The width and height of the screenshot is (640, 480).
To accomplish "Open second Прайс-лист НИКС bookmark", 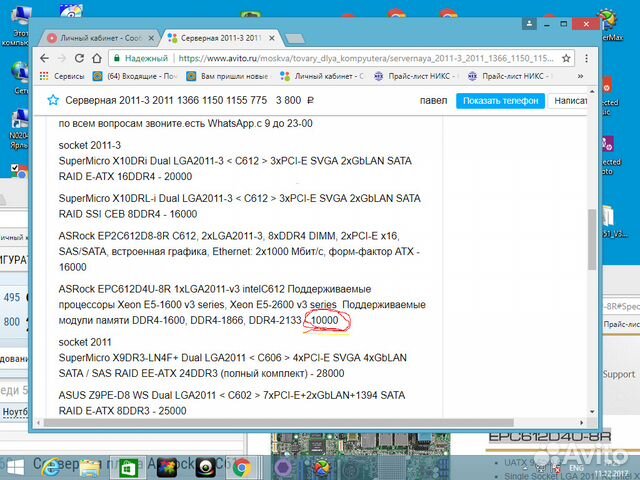I will pos(510,76).
